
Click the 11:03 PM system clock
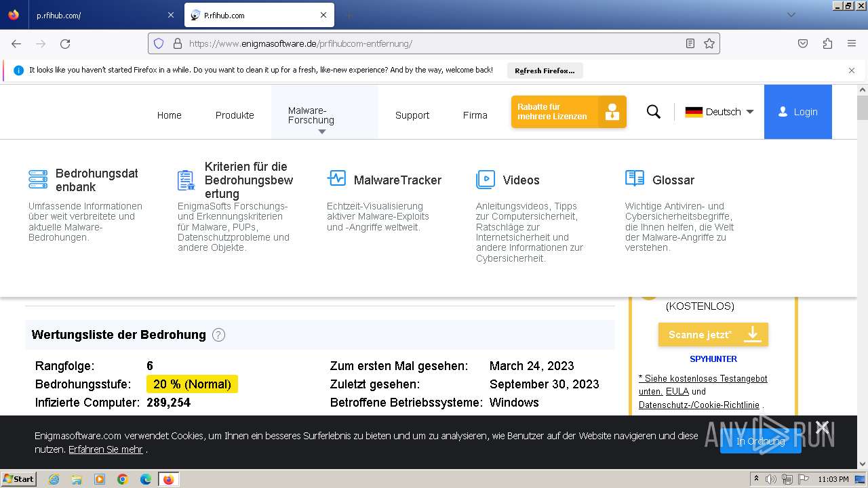coord(833,479)
